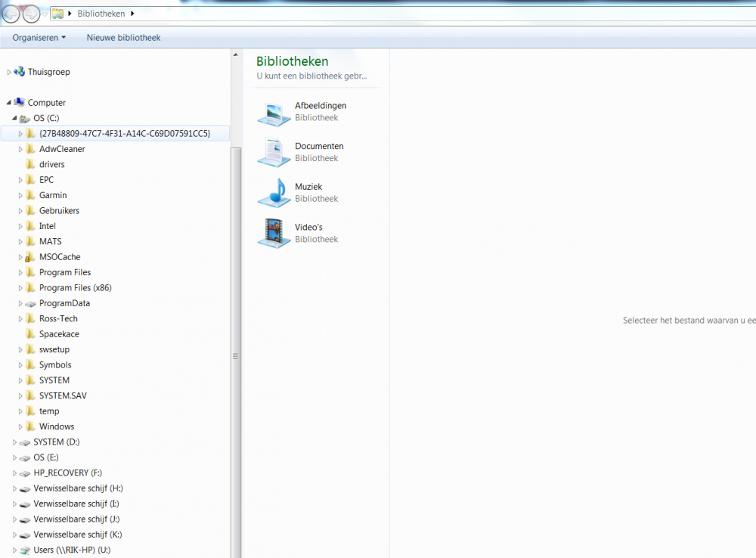Expand the SYSTEM (D:) drive node
Image resolution: width=756 pixels, height=558 pixels.
point(14,442)
